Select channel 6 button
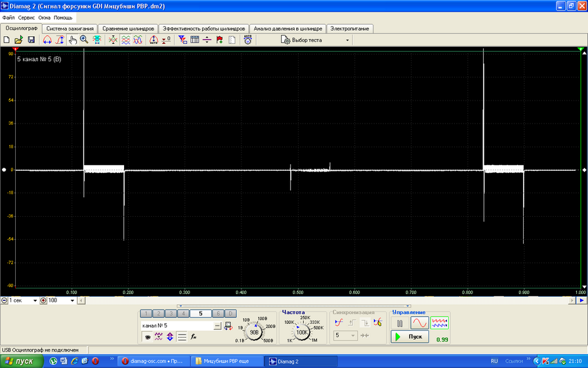The height and width of the screenshot is (368, 588). (218, 313)
